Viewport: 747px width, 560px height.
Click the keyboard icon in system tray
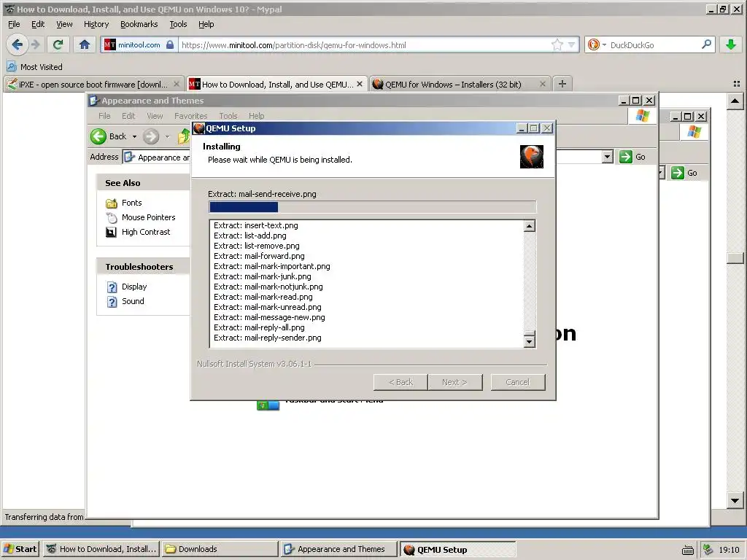pyautogui.click(x=687, y=550)
